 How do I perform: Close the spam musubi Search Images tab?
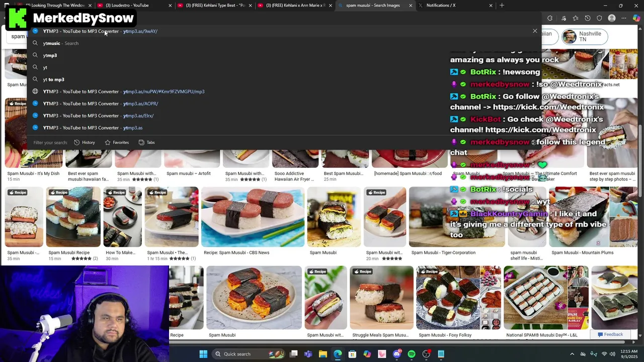point(411,6)
